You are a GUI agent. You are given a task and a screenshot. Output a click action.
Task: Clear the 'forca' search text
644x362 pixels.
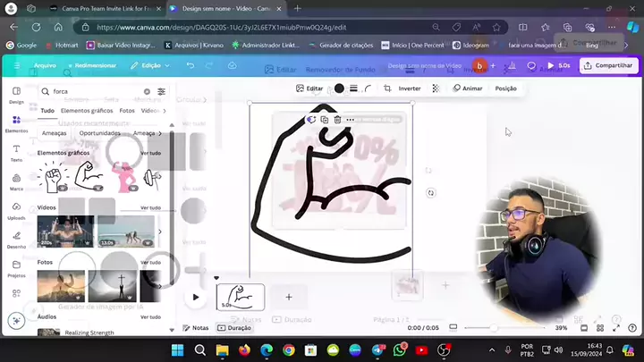click(147, 91)
